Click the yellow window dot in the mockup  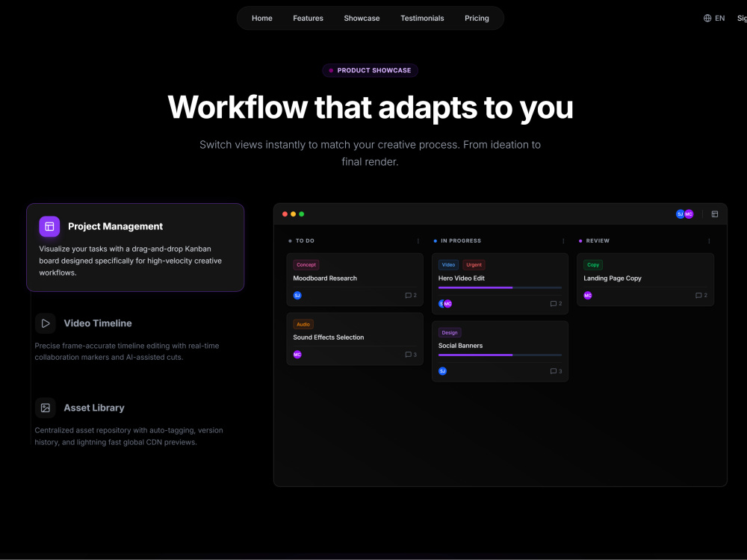[293, 214]
